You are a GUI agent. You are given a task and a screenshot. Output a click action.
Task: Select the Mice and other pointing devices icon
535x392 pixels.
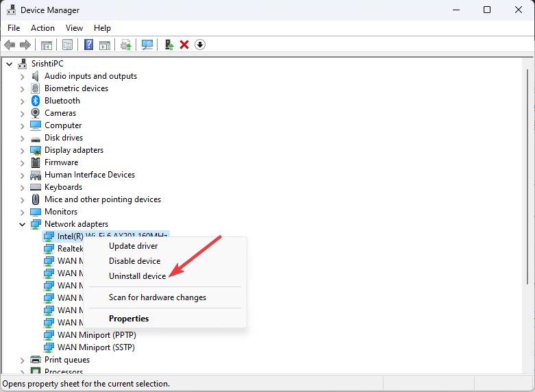[36, 199]
